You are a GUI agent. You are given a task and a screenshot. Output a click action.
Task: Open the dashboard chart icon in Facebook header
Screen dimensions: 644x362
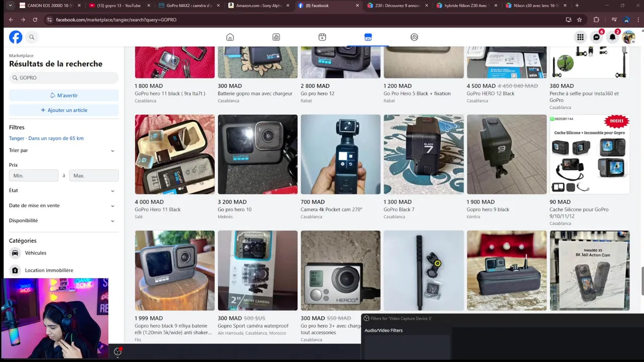coord(276,37)
